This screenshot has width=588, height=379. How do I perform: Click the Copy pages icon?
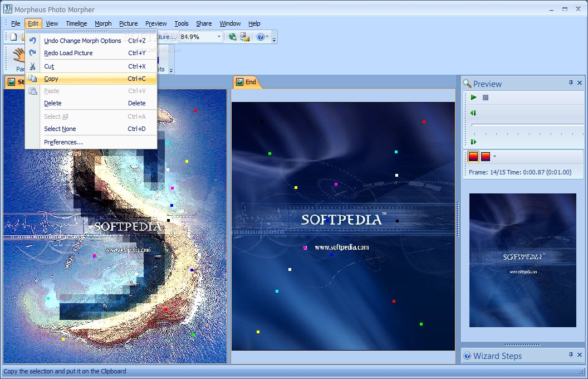tap(33, 79)
